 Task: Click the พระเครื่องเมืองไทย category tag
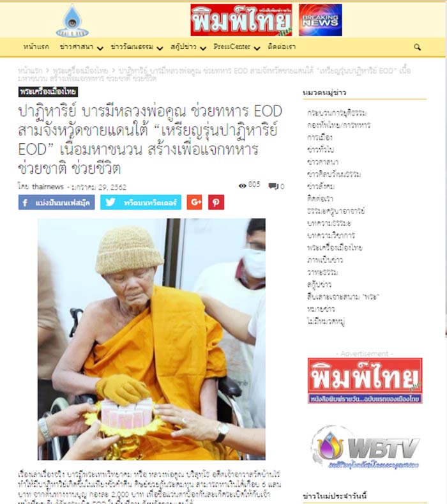point(48,92)
